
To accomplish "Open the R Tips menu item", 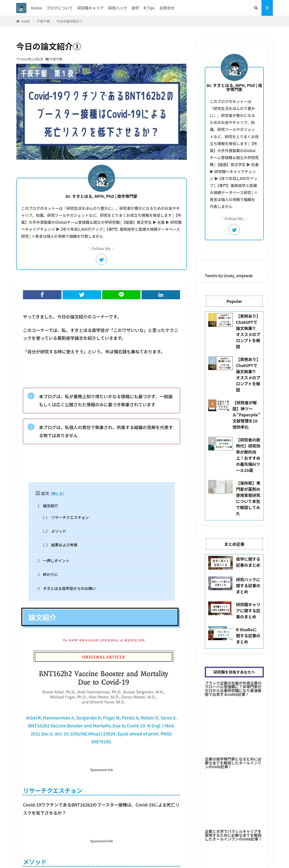I will (149, 8).
